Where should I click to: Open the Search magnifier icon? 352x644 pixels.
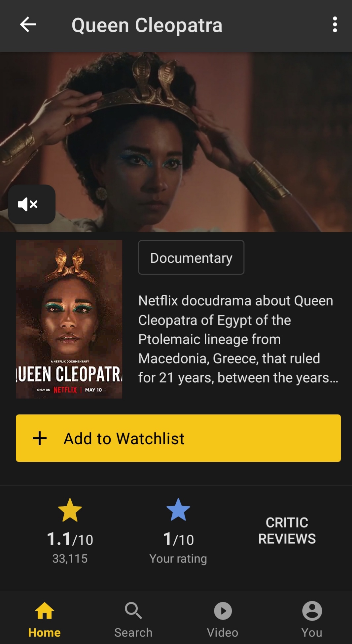(133, 611)
